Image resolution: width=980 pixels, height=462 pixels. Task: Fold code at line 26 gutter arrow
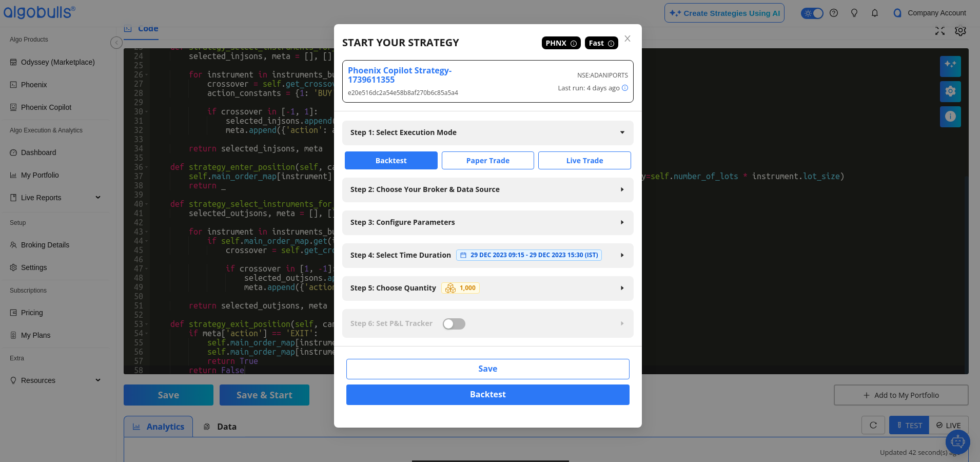pyautogui.click(x=147, y=75)
